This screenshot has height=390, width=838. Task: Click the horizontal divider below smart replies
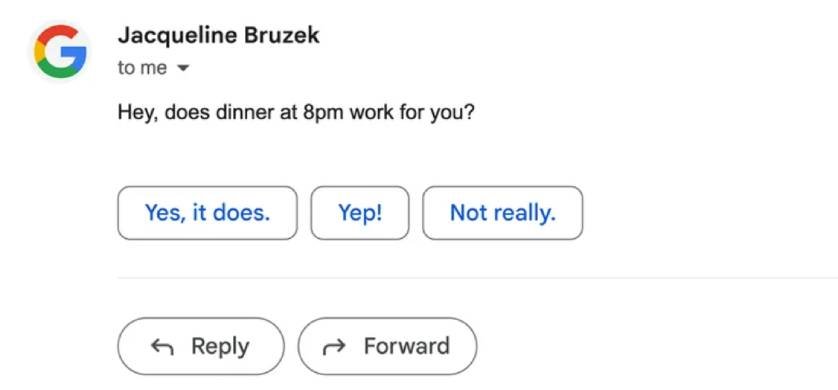pyautogui.click(x=478, y=278)
